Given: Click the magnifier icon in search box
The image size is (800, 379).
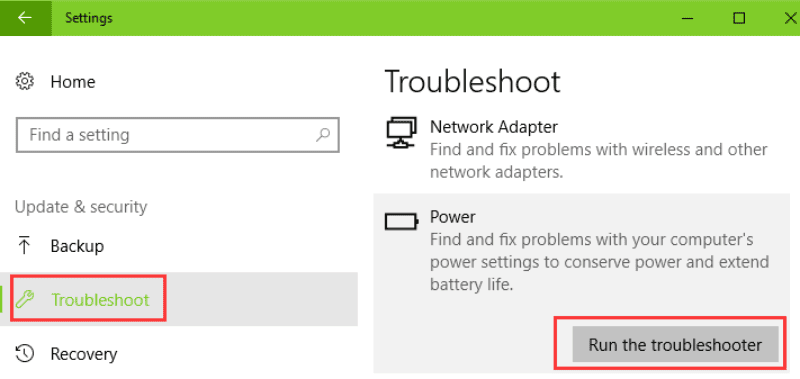Looking at the screenshot, I should coord(322,135).
